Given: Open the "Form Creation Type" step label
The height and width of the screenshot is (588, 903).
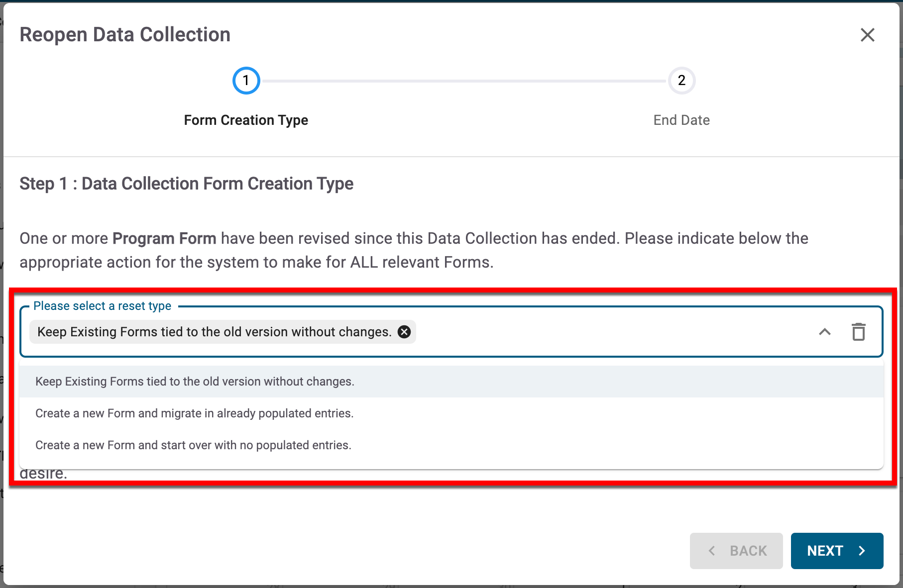Looking at the screenshot, I should pyautogui.click(x=246, y=120).
